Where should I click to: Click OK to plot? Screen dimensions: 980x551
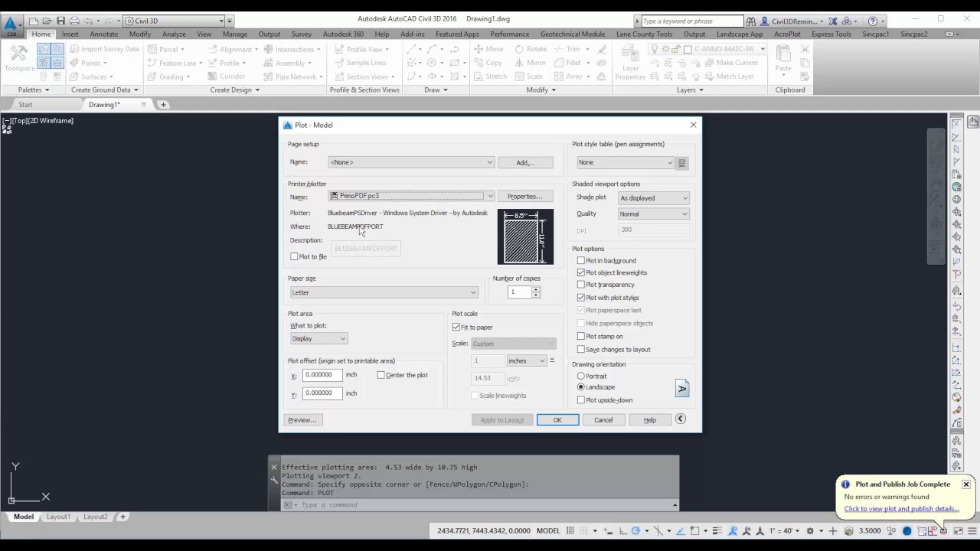[557, 419]
